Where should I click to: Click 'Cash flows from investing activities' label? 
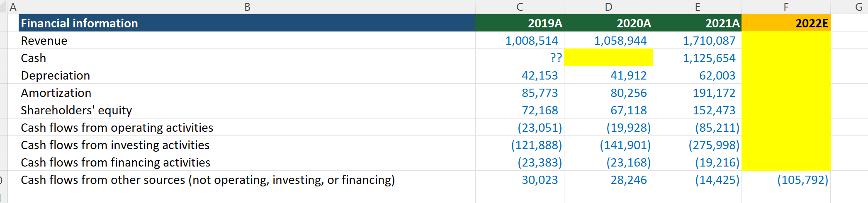pyautogui.click(x=115, y=145)
